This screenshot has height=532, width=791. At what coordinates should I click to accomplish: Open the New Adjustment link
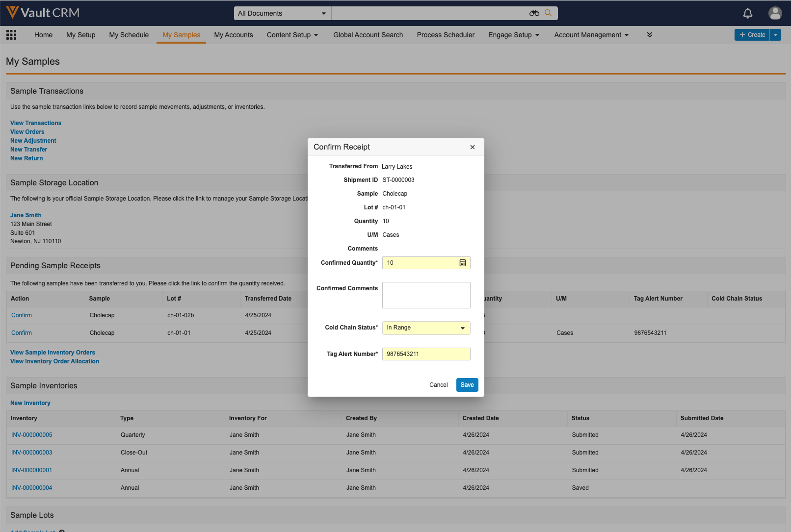[x=33, y=141]
